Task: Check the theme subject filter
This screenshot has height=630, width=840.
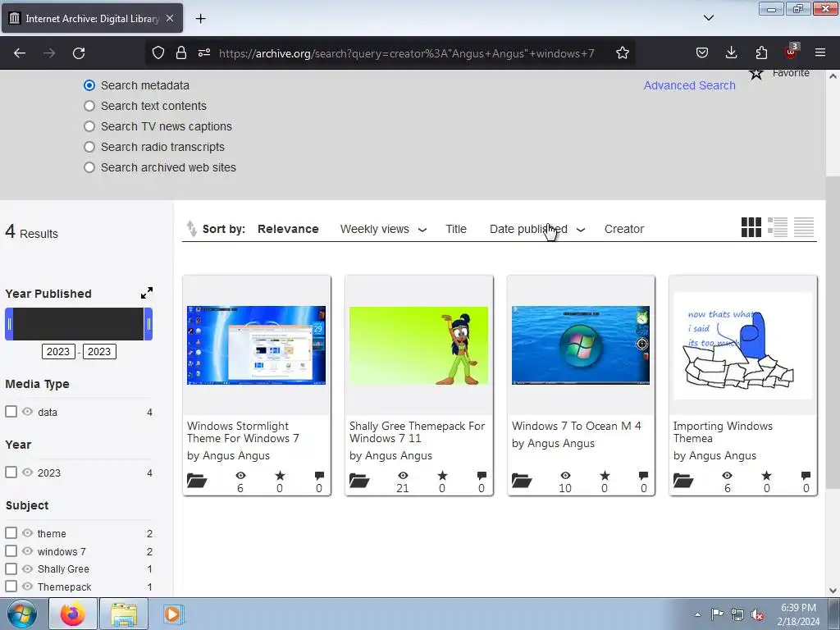Action: [x=11, y=533]
